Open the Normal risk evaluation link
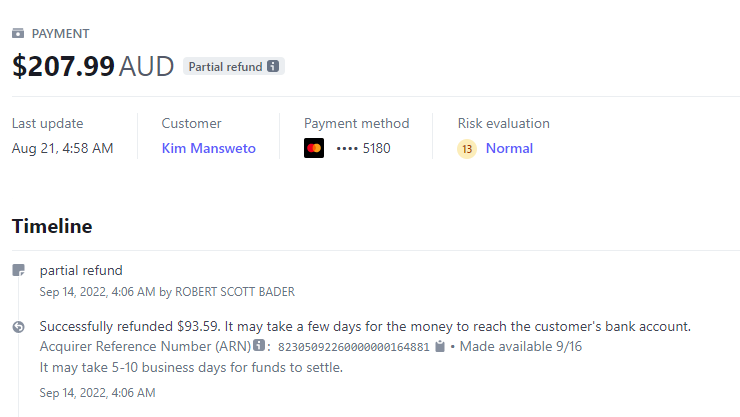Image resolution: width=740 pixels, height=417 pixels. (509, 148)
